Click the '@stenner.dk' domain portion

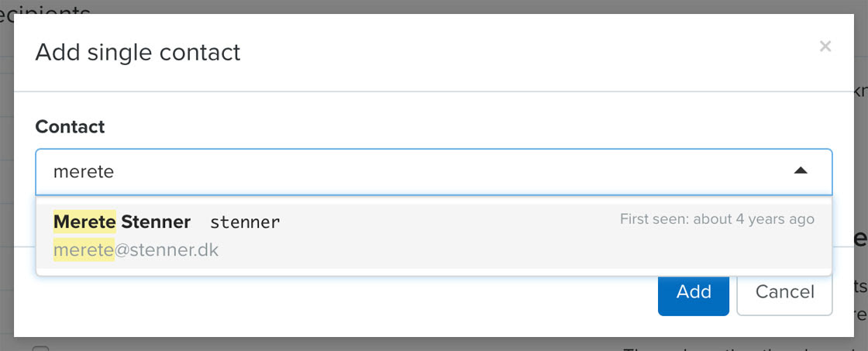point(167,251)
